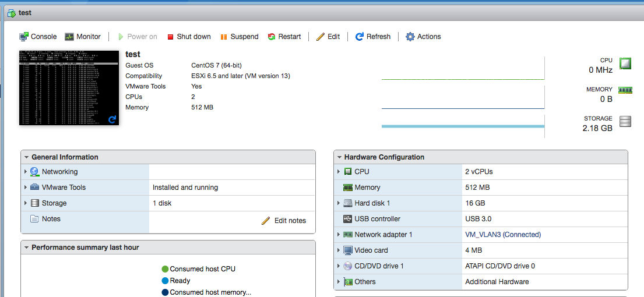This screenshot has width=644, height=297.
Task: Collapse the Performance summary last hour panel
Action: 27,248
